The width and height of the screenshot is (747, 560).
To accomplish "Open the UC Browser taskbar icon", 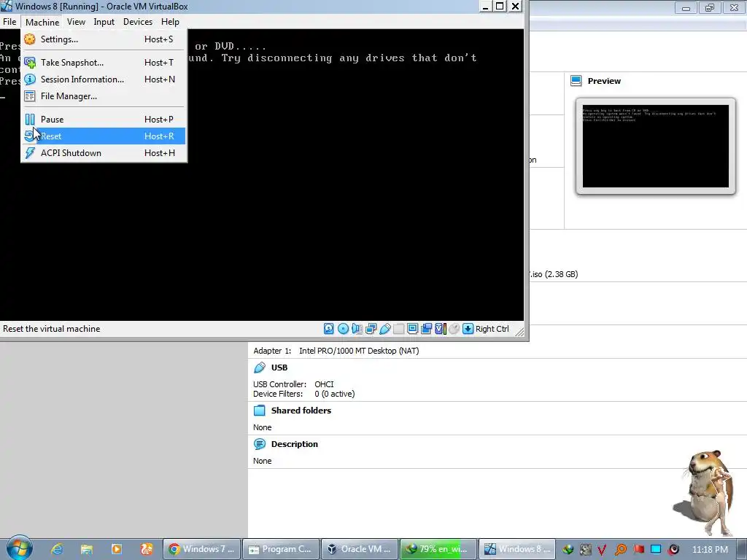I will (x=146, y=549).
